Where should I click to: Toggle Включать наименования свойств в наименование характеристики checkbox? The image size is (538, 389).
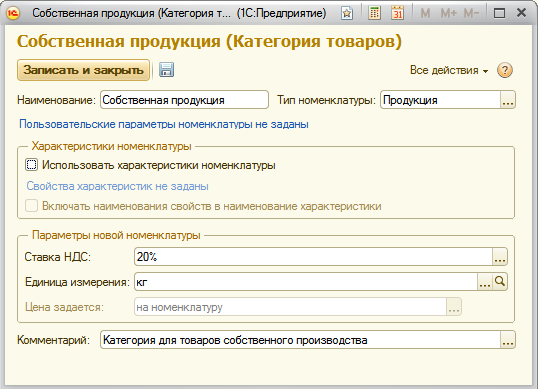click(x=32, y=206)
